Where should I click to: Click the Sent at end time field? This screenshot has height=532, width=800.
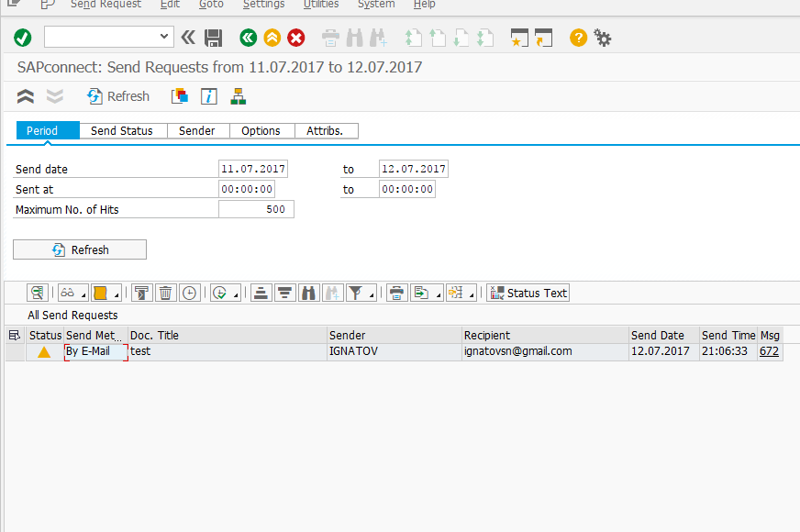407,189
